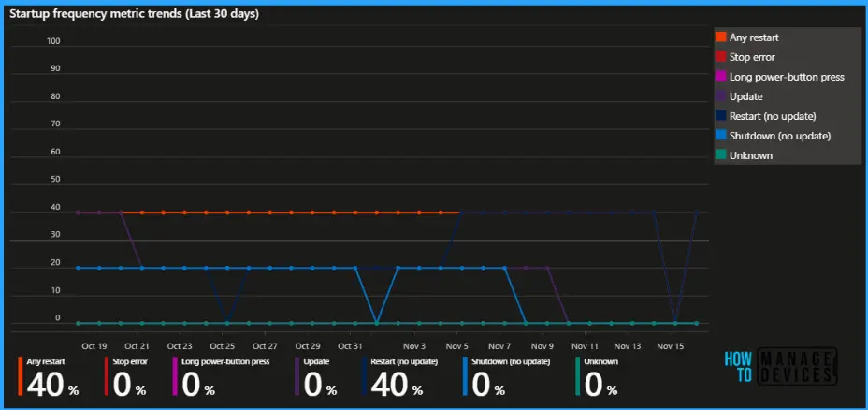Select the Restart (no update) 40% summary tile
The image size is (868, 410).
coord(399,376)
